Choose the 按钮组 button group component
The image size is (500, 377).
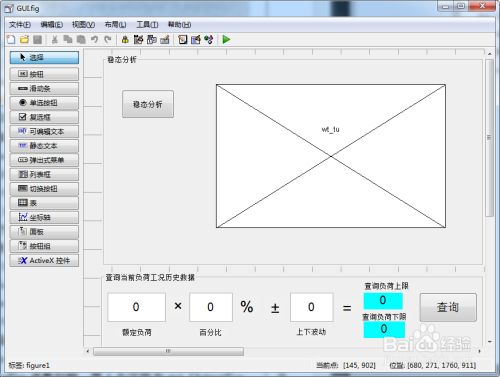point(44,246)
